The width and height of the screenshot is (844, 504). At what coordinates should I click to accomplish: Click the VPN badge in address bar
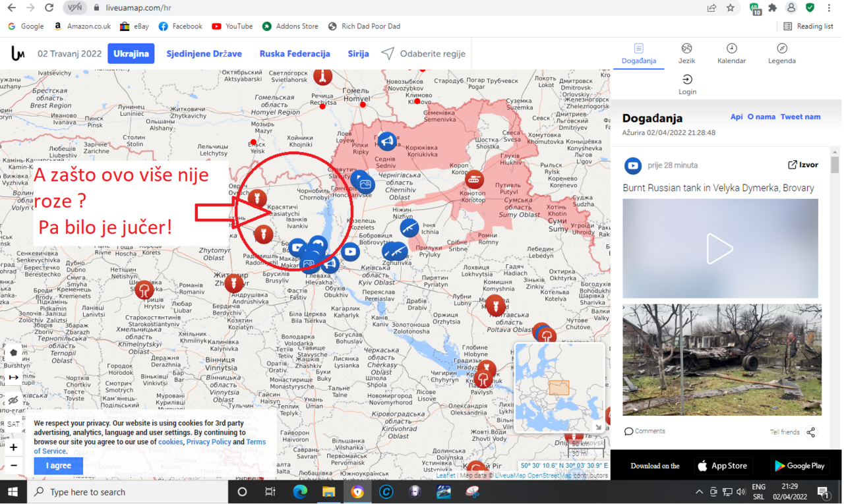[x=75, y=8]
